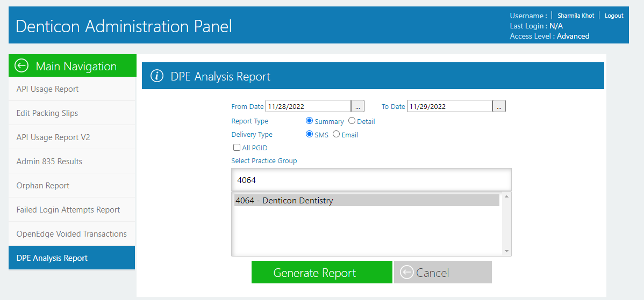Select 4064 - Denticon Dentistry from list
644x300 pixels.
coord(367,200)
